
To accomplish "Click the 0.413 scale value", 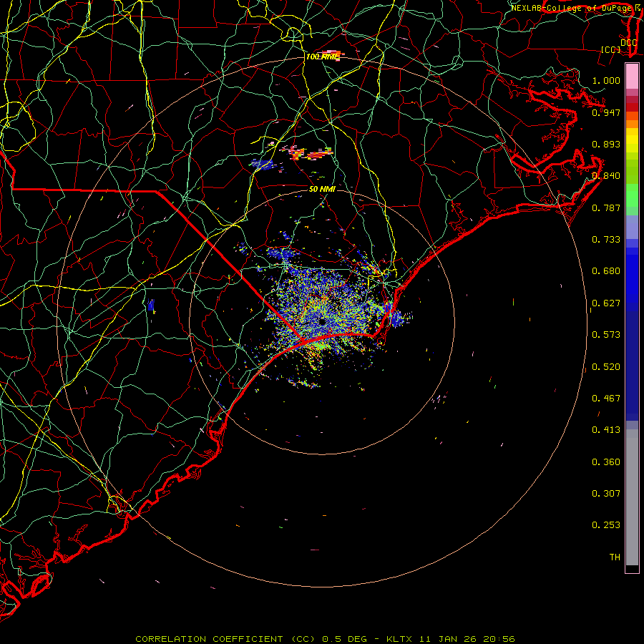I will click(x=606, y=430).
